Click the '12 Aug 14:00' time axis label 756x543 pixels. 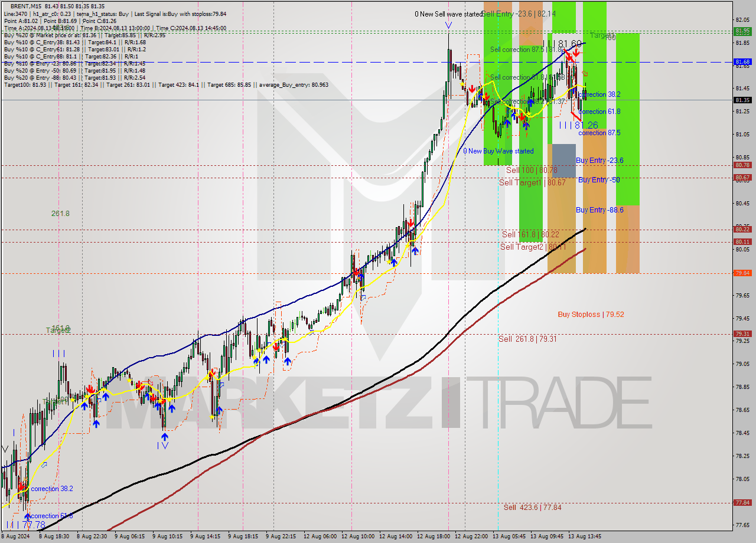pyautogui.click(x=396, y=537)
